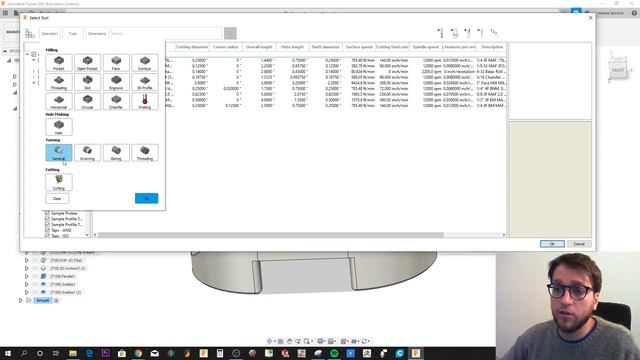Select the 3" Face Mill tool row
Viewport: 640px width, 360px height.
point(335,82)
